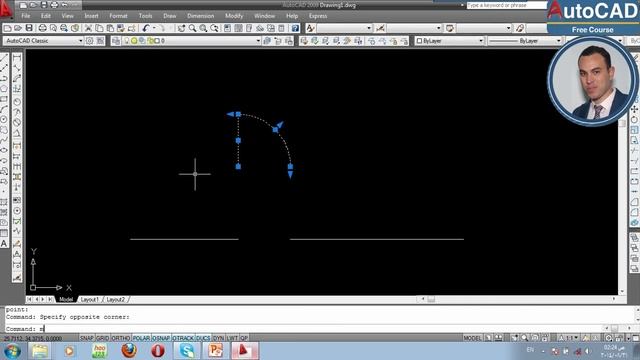This screenshot has height=360, width=640.
Task: Select the Line tool in Draw toolbar
Action: click(x=4, y=58)
